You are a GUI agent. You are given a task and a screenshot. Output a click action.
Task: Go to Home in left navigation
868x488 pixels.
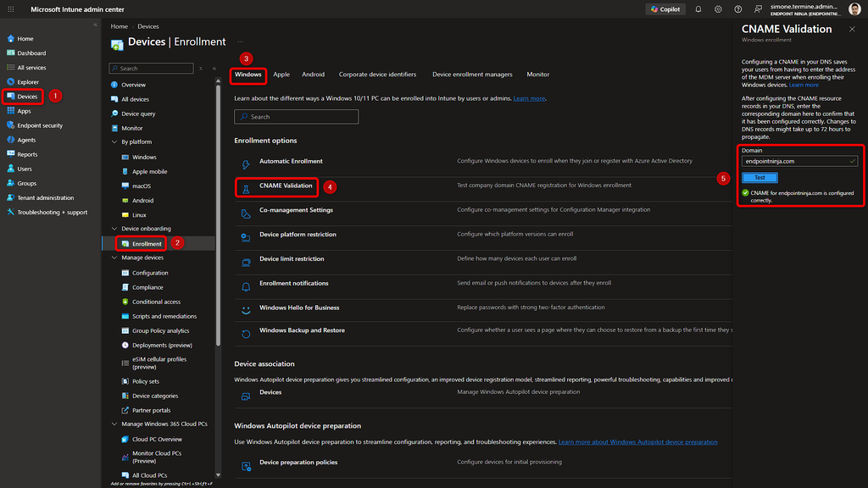[x=25, y=39]
